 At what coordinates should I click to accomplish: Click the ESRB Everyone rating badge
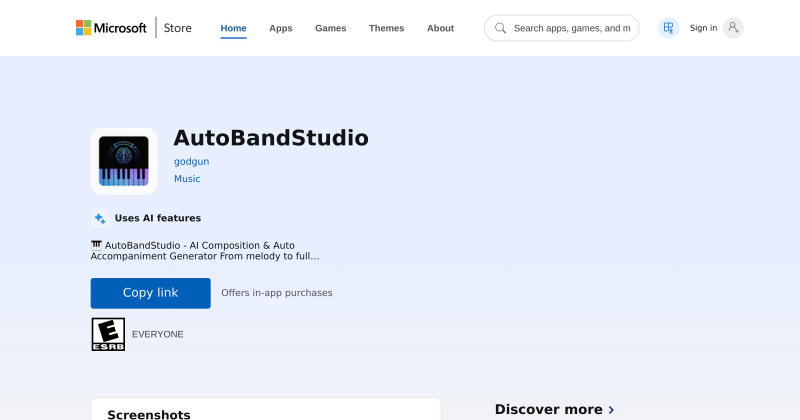pyautogui.click(x=108, y=334)
